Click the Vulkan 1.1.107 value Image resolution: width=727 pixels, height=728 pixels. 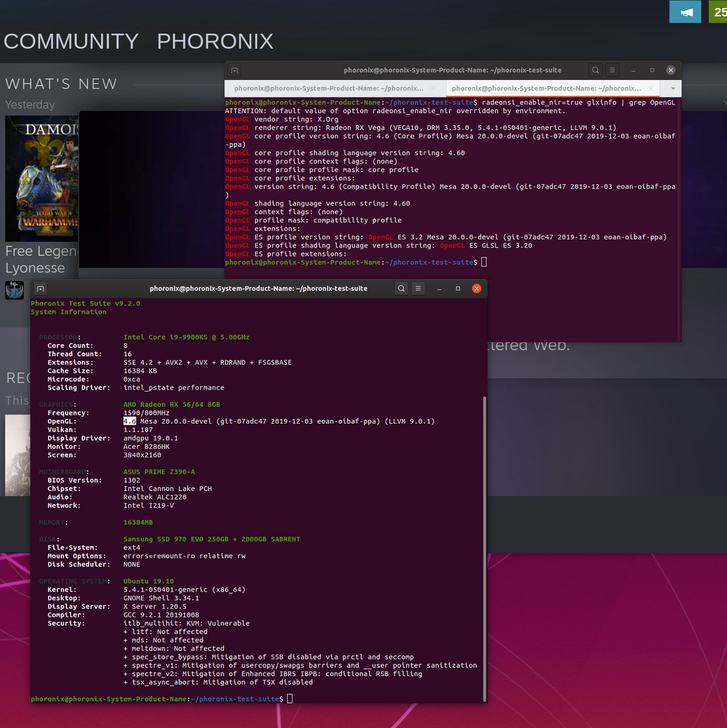point(138,430)
